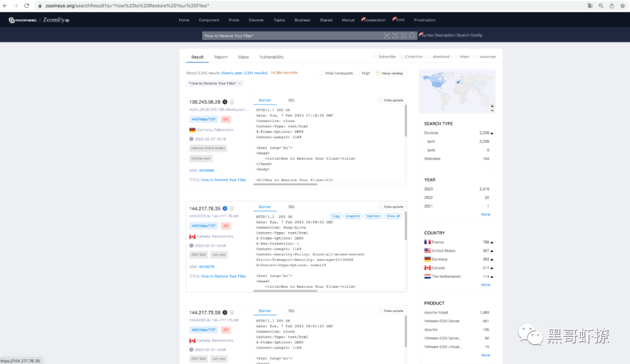
Task: Reload the page with the refresh icon
Action: click(26, 6)
